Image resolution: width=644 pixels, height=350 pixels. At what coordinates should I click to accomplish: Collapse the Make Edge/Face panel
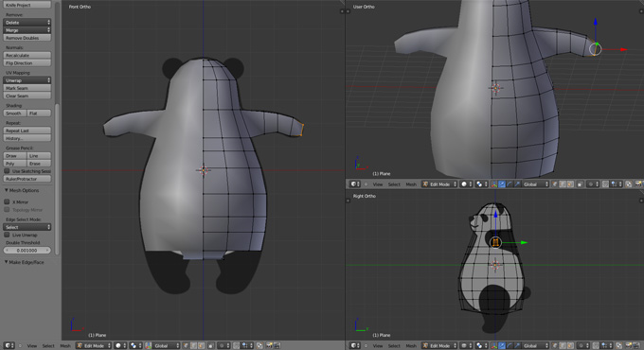[x=7, y=262]
